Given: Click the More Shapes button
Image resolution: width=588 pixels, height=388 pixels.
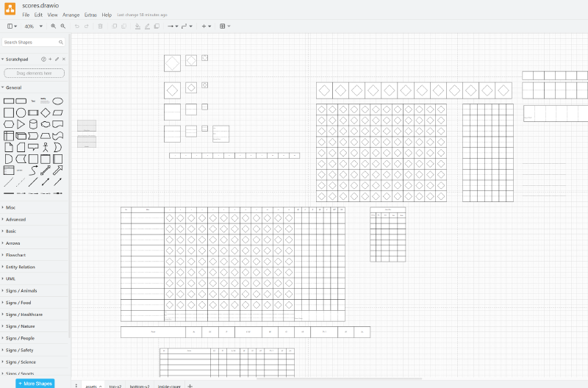Looking at the screenshot, I should coord(35,383).
